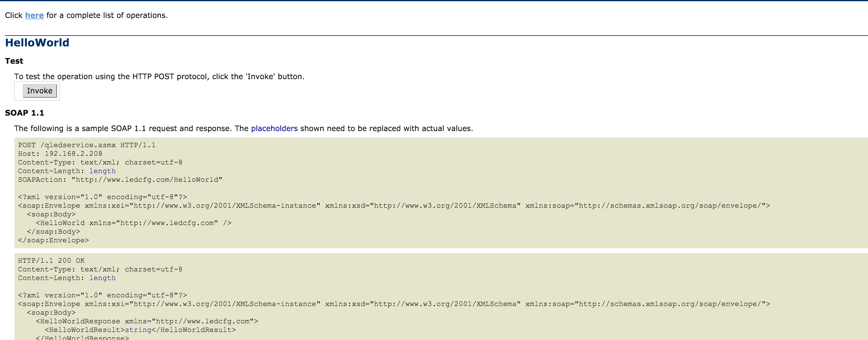This screenshot has height=340, width=868.
Task: Click the closing '</soap:Envelope>' line in request
Action: click(x=53, y=240)
